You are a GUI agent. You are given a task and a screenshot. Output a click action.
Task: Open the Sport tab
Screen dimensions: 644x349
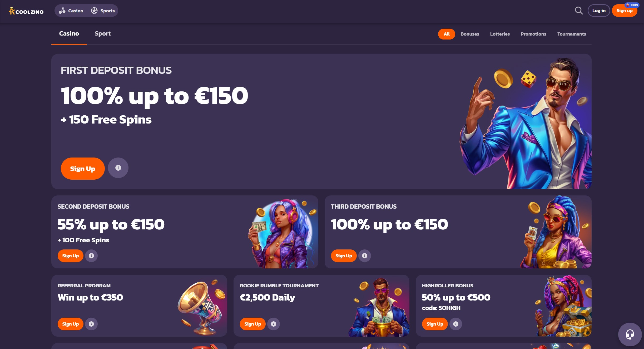(x=103, y=33)
